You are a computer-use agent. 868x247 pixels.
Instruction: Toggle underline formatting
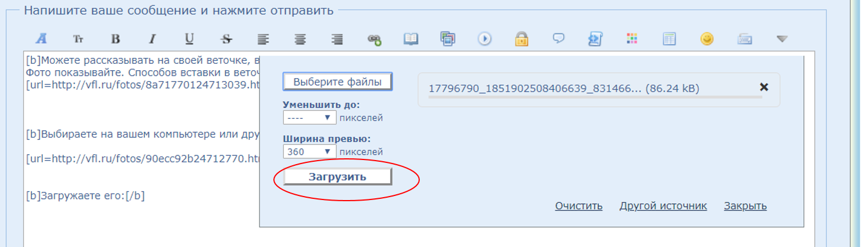click(189, 39)
